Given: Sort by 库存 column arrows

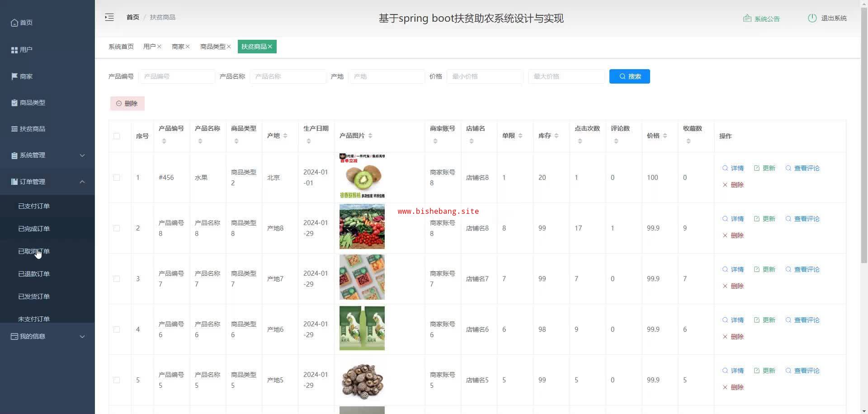Looking at the screenshot, I should point(556,136).
